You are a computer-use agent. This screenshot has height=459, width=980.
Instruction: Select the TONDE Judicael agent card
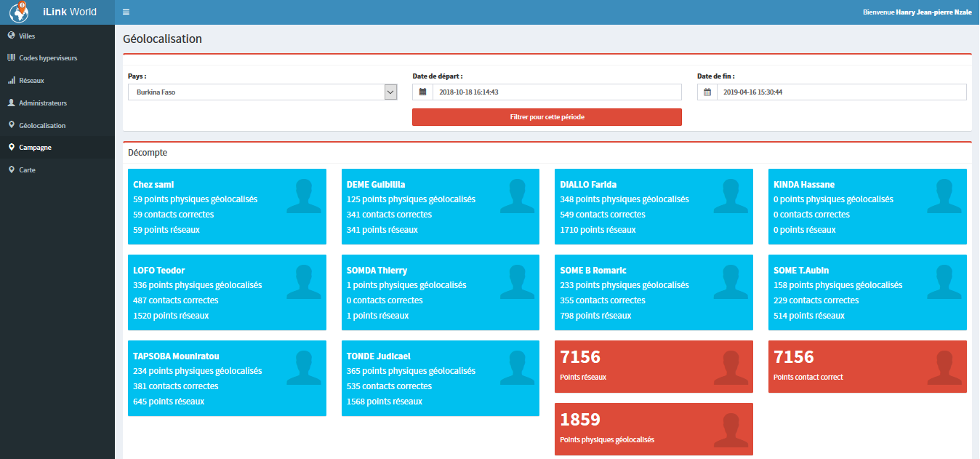click(440, 378)
